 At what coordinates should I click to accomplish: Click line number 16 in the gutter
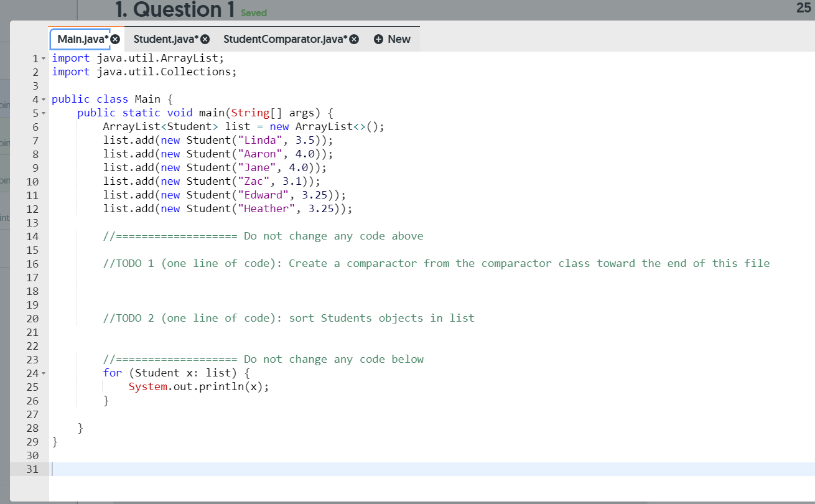(32, 263)
